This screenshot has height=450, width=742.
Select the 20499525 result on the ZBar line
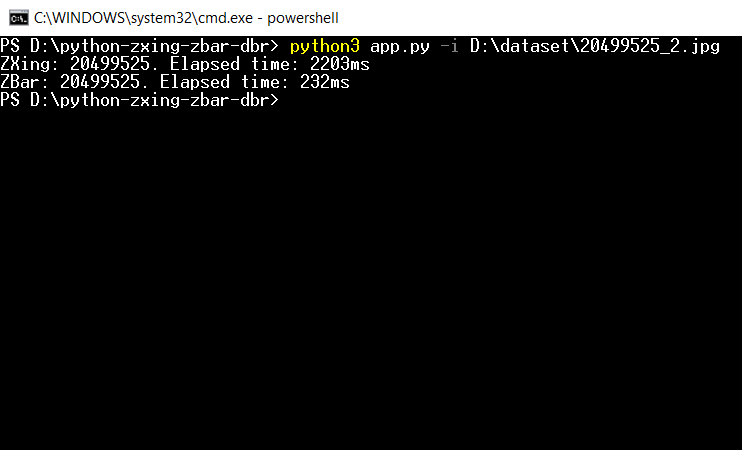[x=99, y=82]
